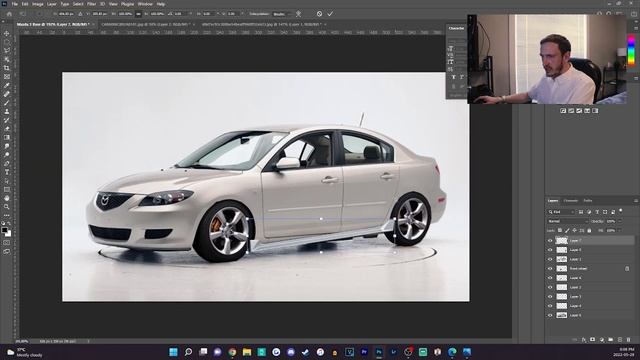Filter for pixel layers
640x360 pixels.
click(581, 212)
